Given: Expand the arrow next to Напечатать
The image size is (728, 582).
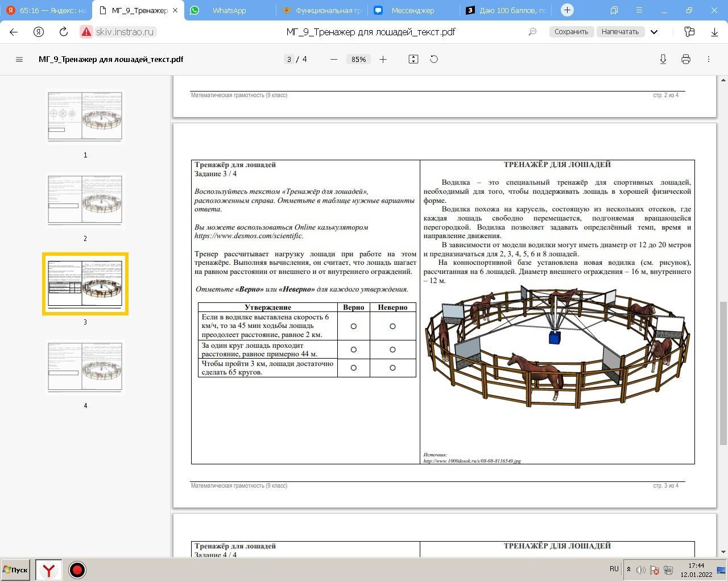Looking at the screenshot, I should click(654, 32).
